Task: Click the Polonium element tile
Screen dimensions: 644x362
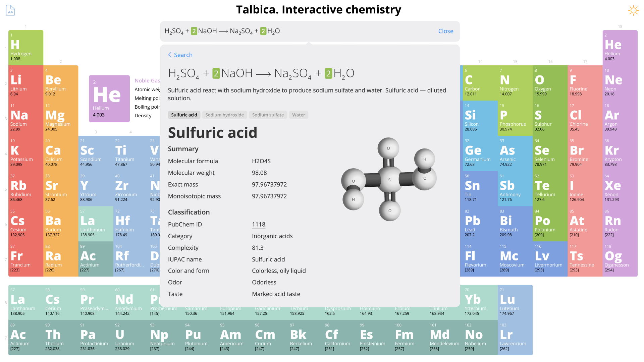Action: [x=550, y=224]
